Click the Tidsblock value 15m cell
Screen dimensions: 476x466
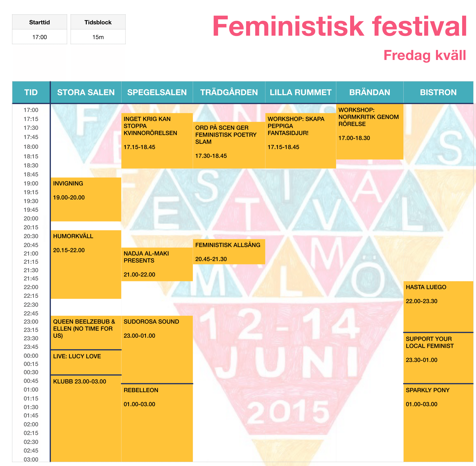click(98, 37)
